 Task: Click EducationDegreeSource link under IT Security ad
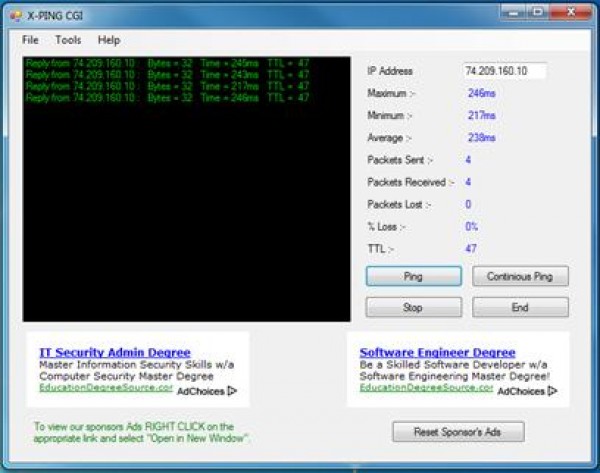click(106, 388)
